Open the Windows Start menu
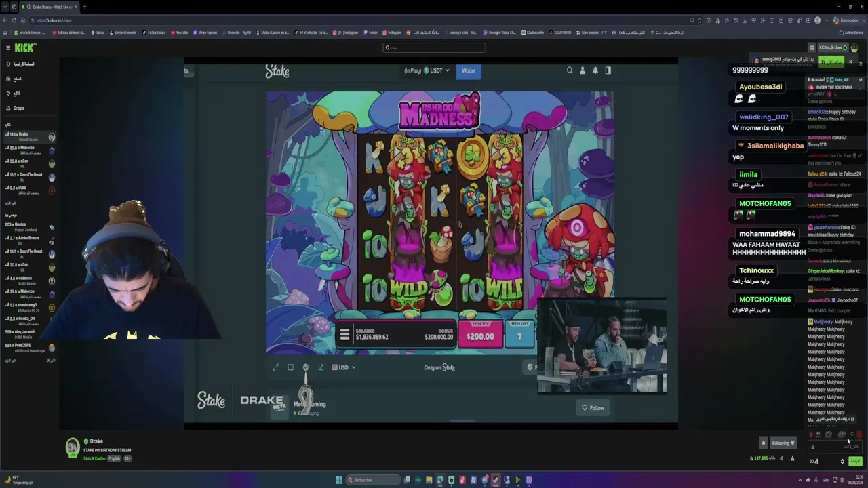The image size is (868, 488). [x=339, y=480]
